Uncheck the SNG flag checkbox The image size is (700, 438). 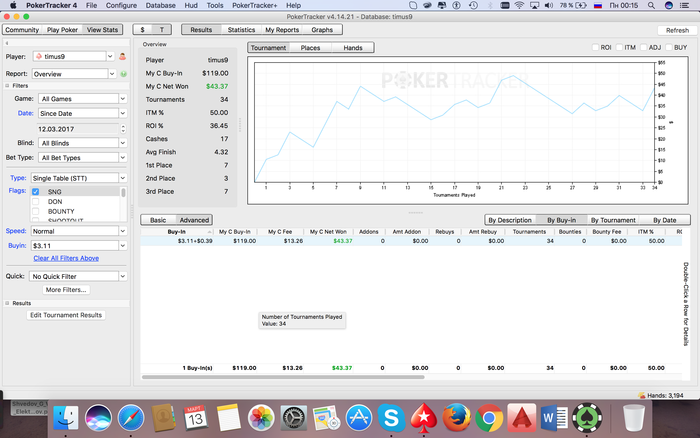click(36, 192)
